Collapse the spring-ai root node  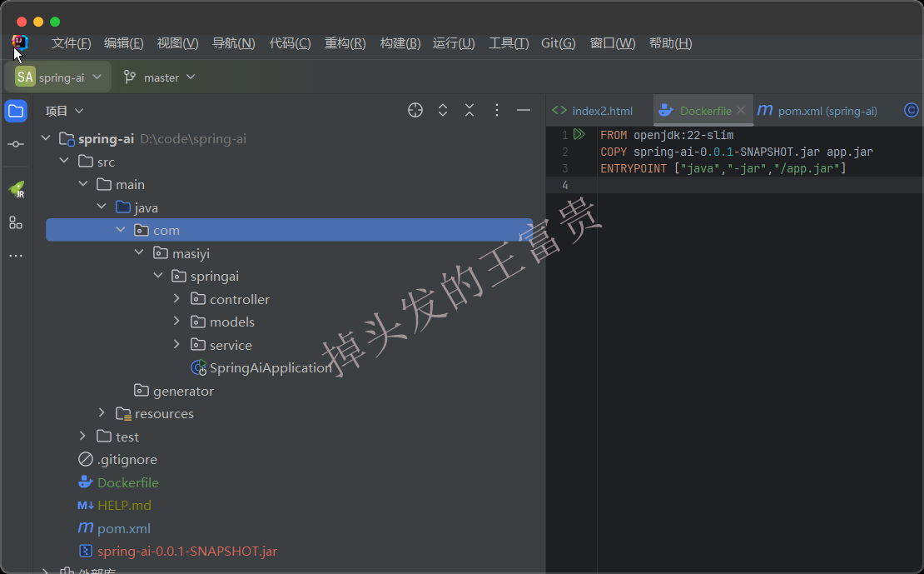pos(46,138)
